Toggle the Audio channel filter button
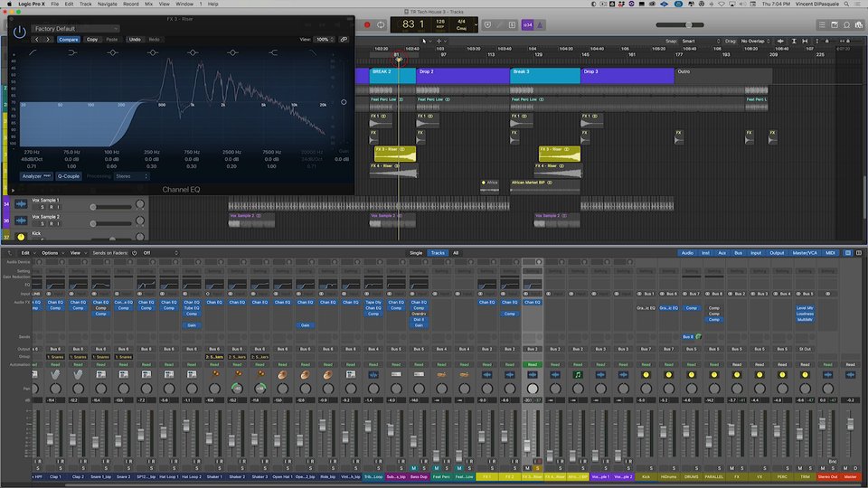This screenshot has width=868, height=488. [x=687, y=253]
